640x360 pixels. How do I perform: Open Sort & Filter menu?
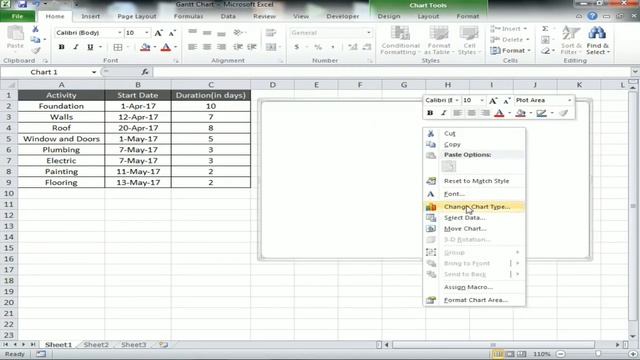571,40
